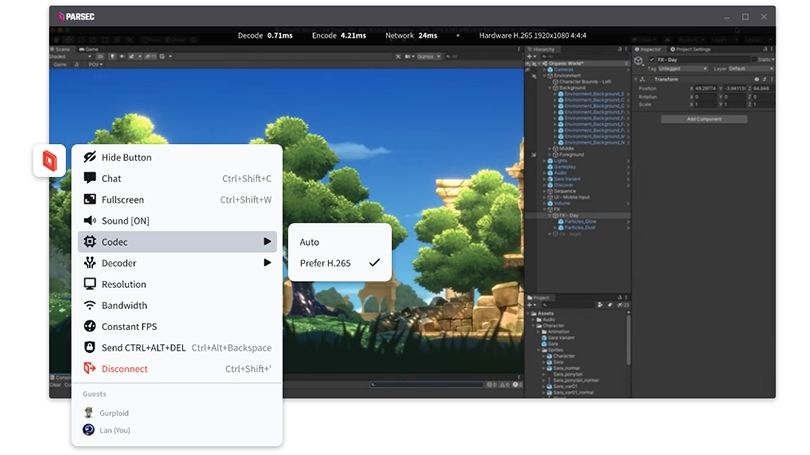The image size is (810, 455).
Task: Click the Fullscreen icon in menu
Action: click(90, 200)
